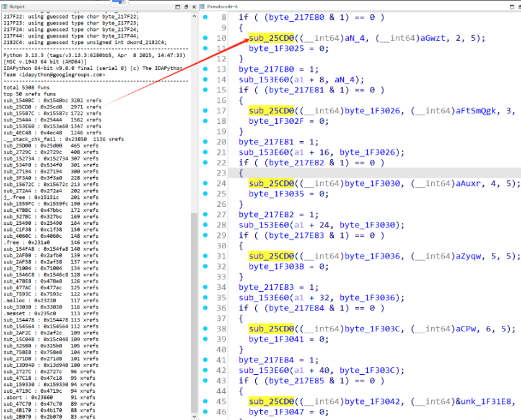The image size is (521, 420).
Task: Switch to the Pseudocode-A tab
Action: pyautogui.click(x=222, y=7)
